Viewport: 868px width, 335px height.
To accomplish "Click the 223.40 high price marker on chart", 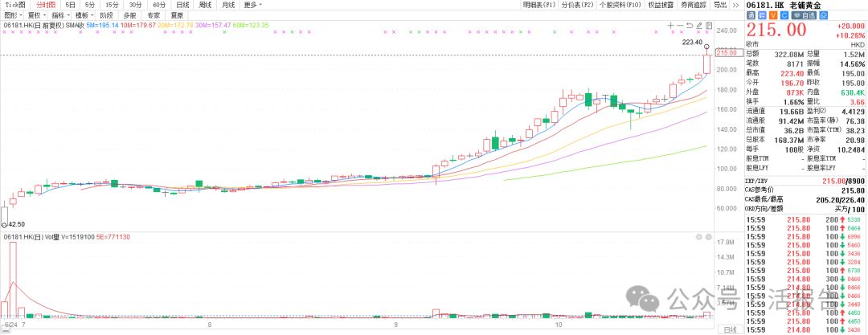I will coord(691,42).
